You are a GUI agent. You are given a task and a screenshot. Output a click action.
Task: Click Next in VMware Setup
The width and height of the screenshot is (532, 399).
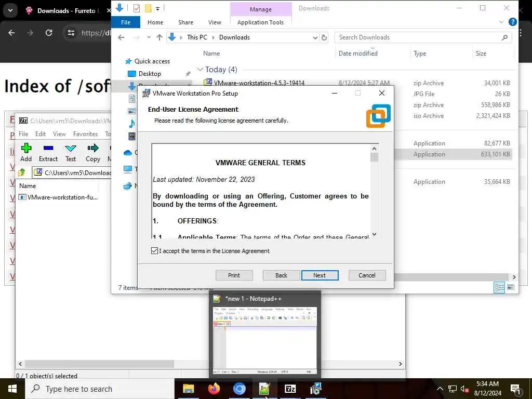point(320,275)
